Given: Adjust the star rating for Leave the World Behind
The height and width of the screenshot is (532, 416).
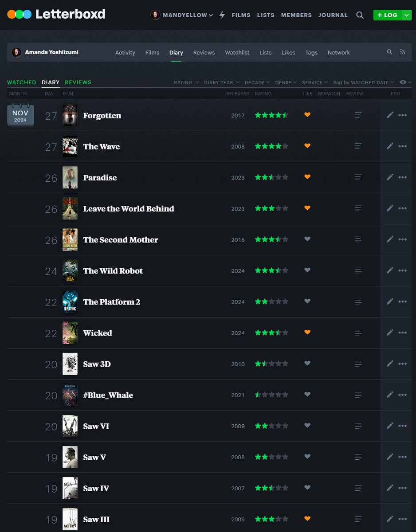Looking at the screenshot, I should click(271, 208).
